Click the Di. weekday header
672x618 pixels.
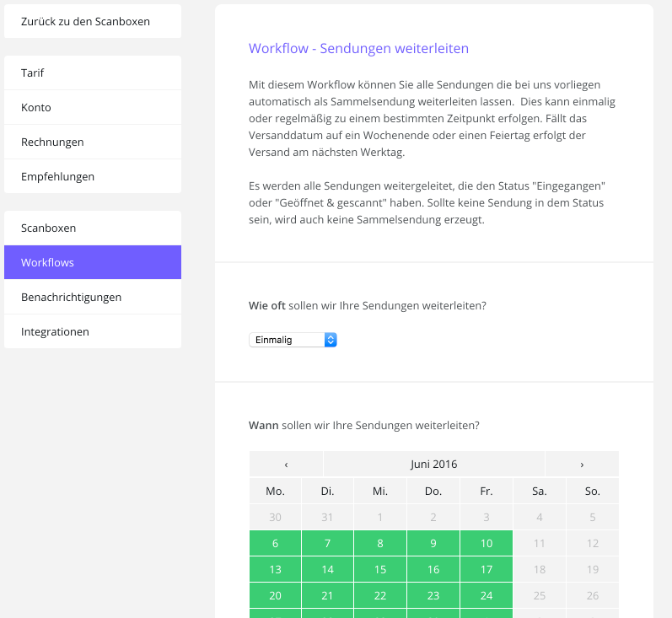point(327,492)
